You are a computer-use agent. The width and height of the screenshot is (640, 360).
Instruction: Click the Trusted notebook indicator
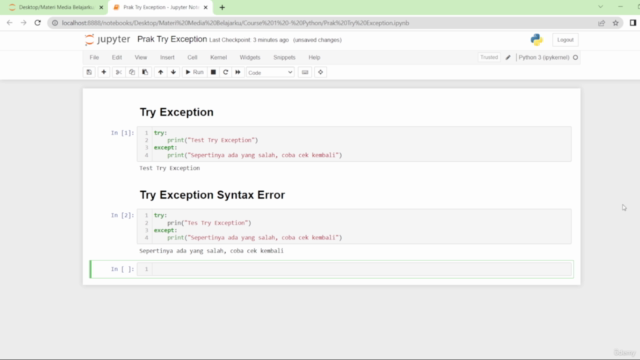[x=489, y=58]
